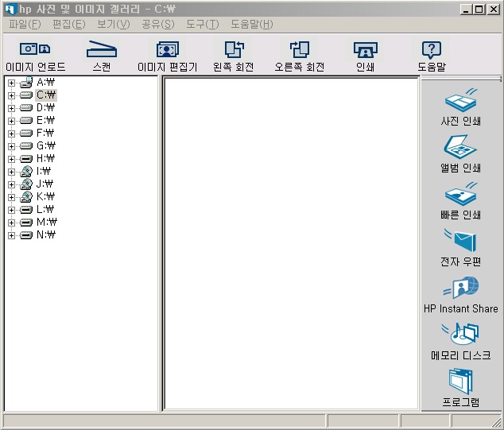Expand the A:₩ drive node
Screen dimensions: 504x430
(11, 83)
